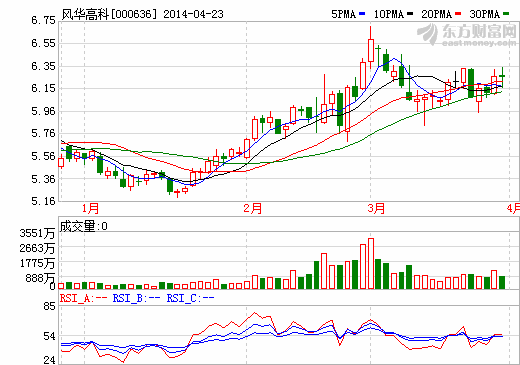Select the 5PMA legend label

pos(344,14)
